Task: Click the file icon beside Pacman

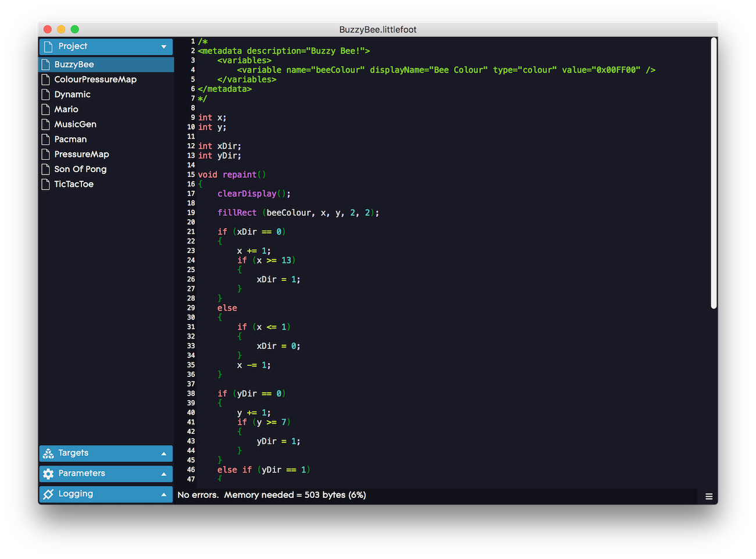Action: point(45,139)
